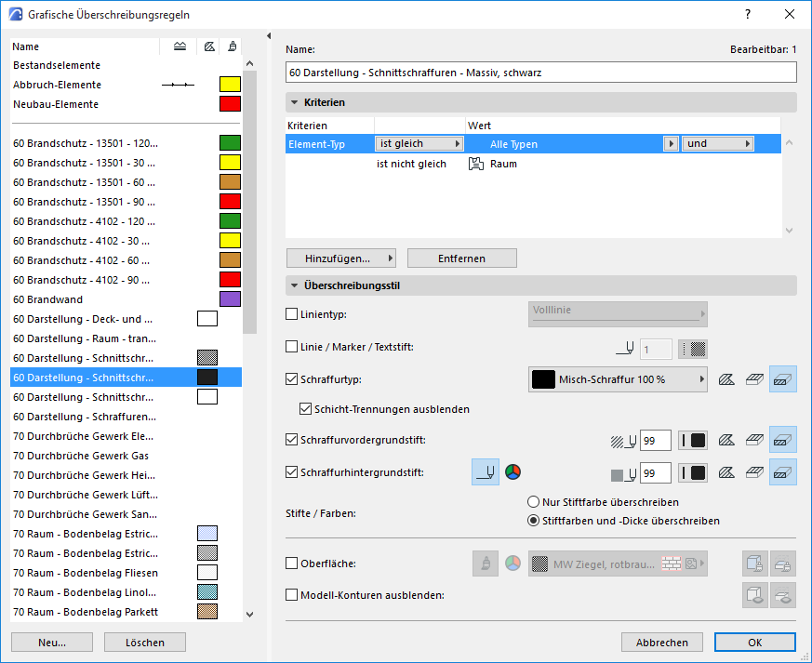This screenshot has width=812, height=663.
Task: Click the Neu... button
Action: 52,643
